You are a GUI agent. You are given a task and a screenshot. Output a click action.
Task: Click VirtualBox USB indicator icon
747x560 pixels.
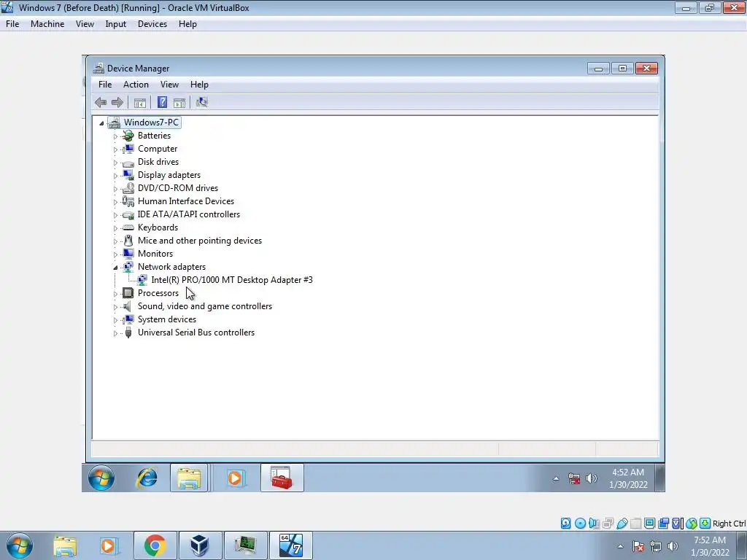coord(622,524)
